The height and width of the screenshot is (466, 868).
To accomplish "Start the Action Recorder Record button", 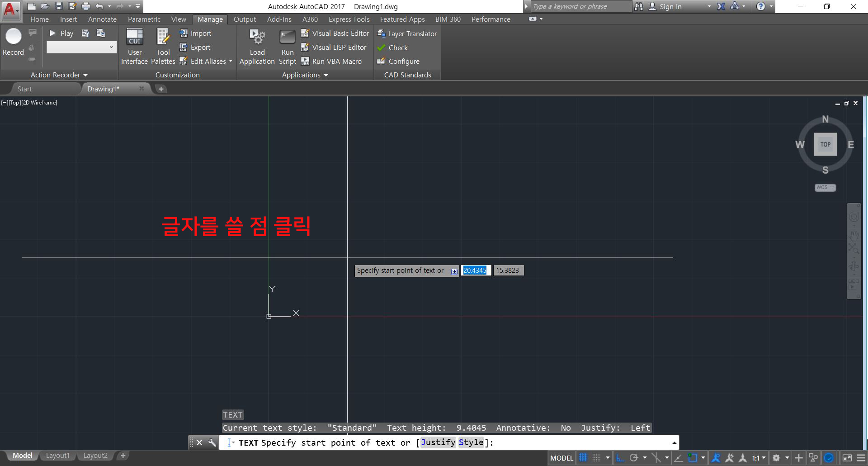I will pyautogui.click(x=13, y=42).
